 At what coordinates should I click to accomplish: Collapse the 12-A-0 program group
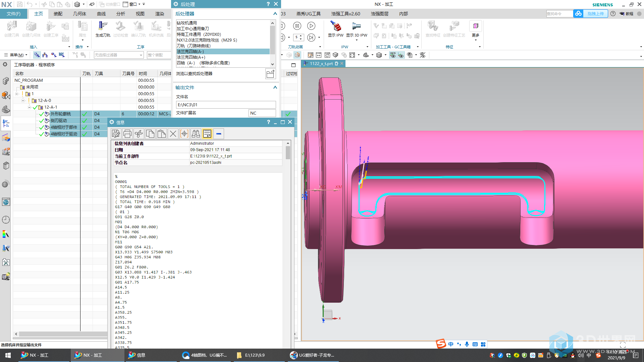23,101
